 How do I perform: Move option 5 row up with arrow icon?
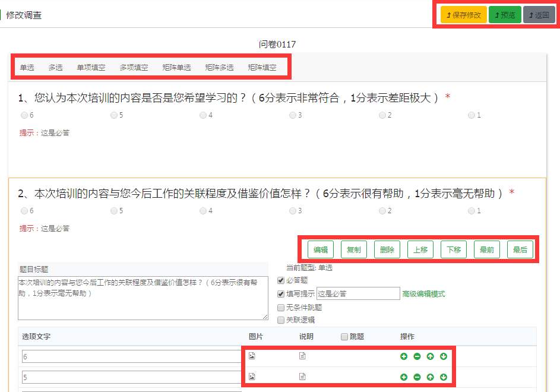pos(430,377)
